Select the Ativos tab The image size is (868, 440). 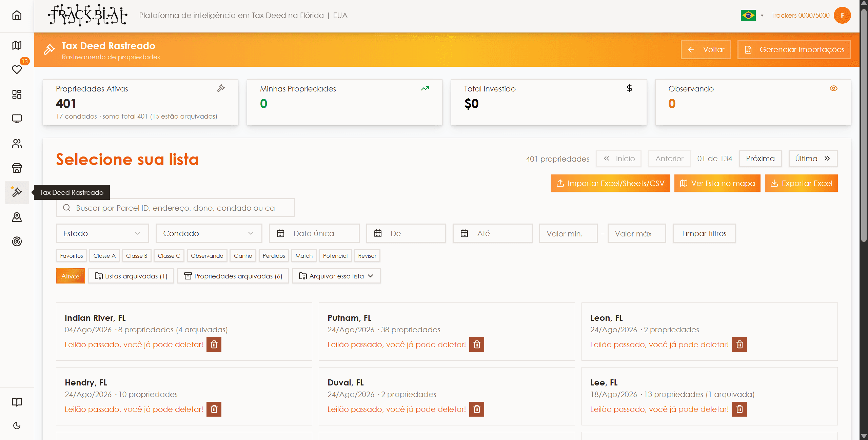70,276
